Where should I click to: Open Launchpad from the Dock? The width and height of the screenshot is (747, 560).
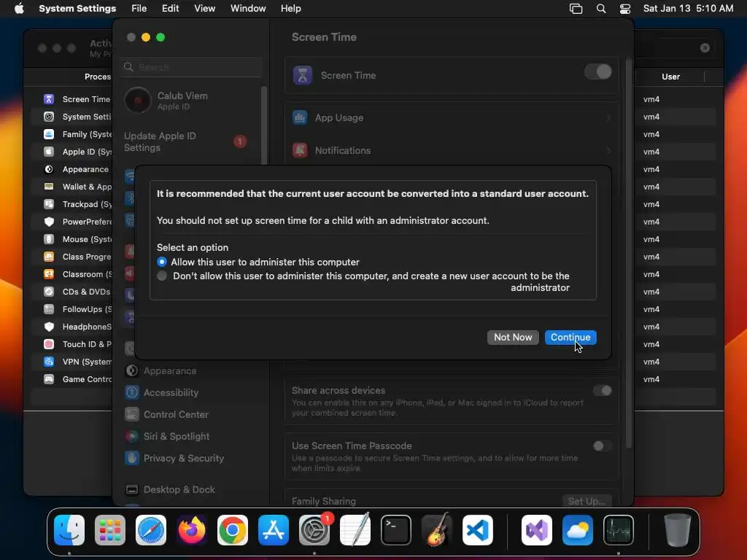tap(110, 530)
